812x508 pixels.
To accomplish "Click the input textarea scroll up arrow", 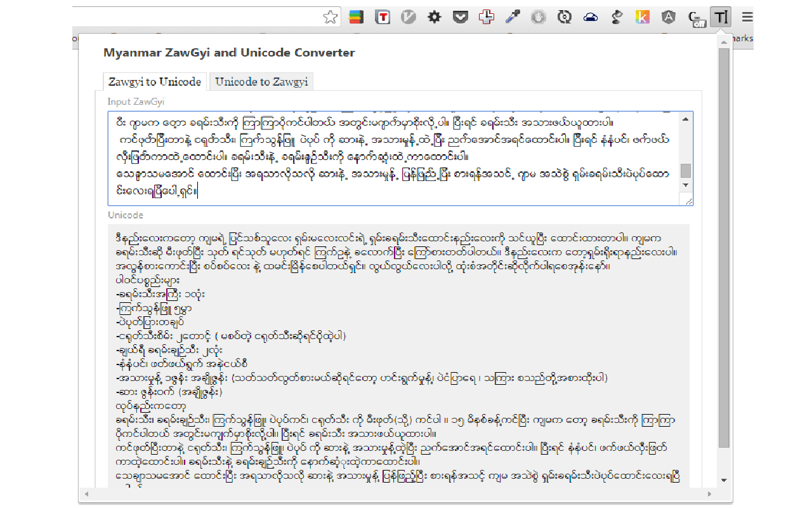I will [686, 119].
